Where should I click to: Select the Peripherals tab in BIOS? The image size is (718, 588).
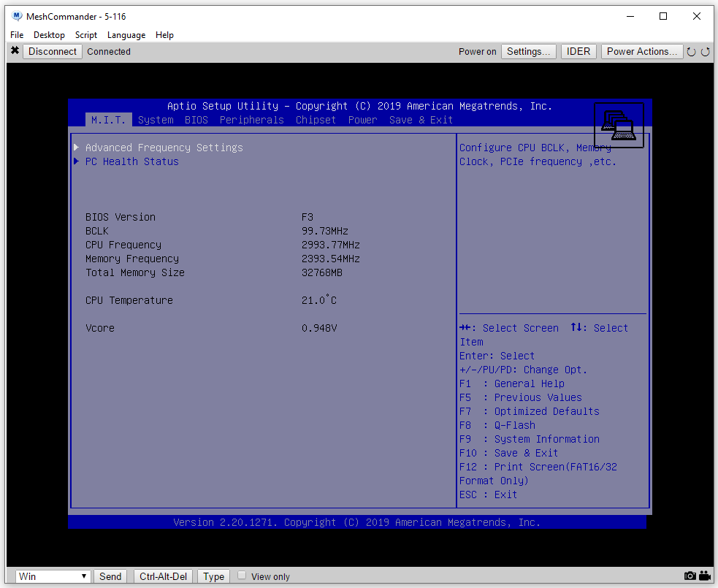click(251, 120)
